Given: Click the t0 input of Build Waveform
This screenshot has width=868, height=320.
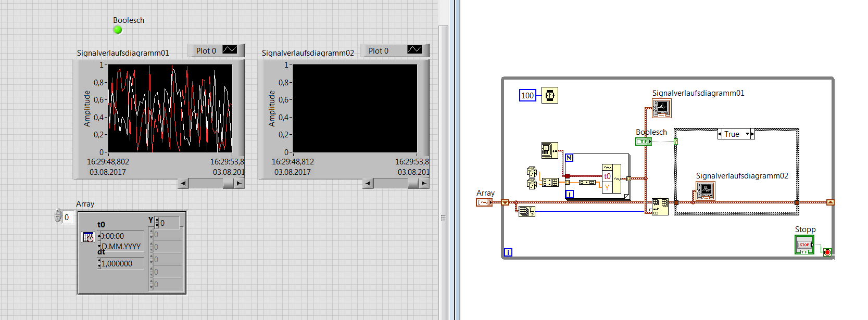Looking at the screenshot, I should 607,176.
